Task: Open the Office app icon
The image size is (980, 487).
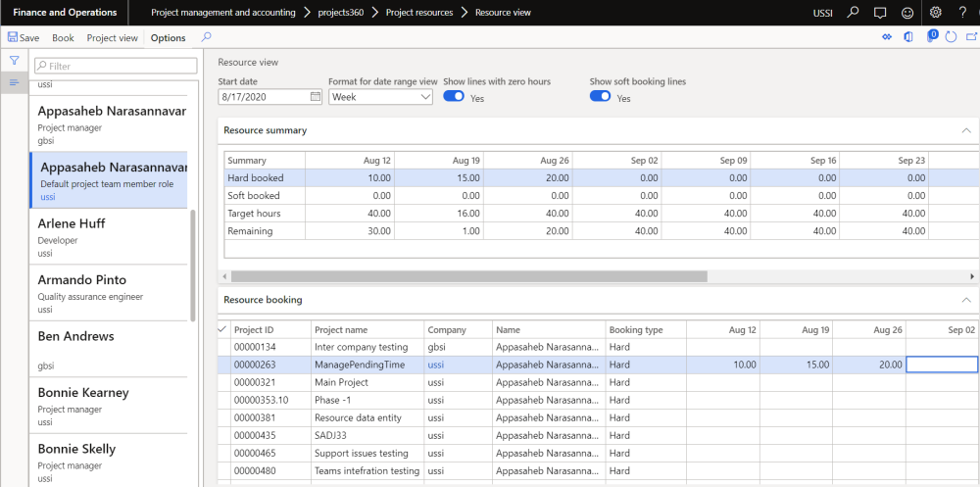Action: (908, 37)
